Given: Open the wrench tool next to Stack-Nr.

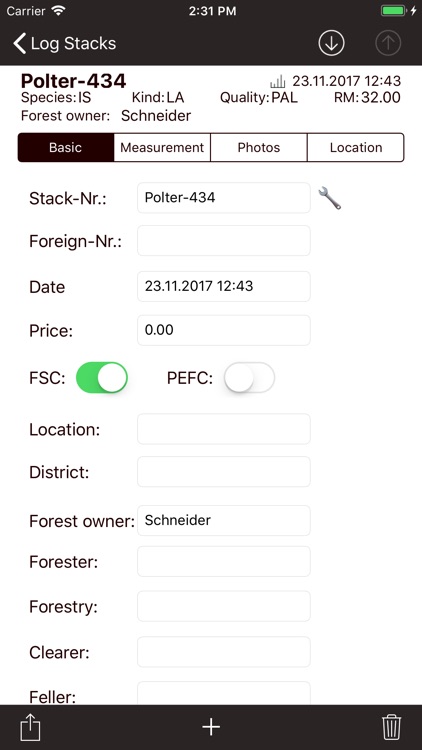Looking at the screenshot, I should 330,198.
